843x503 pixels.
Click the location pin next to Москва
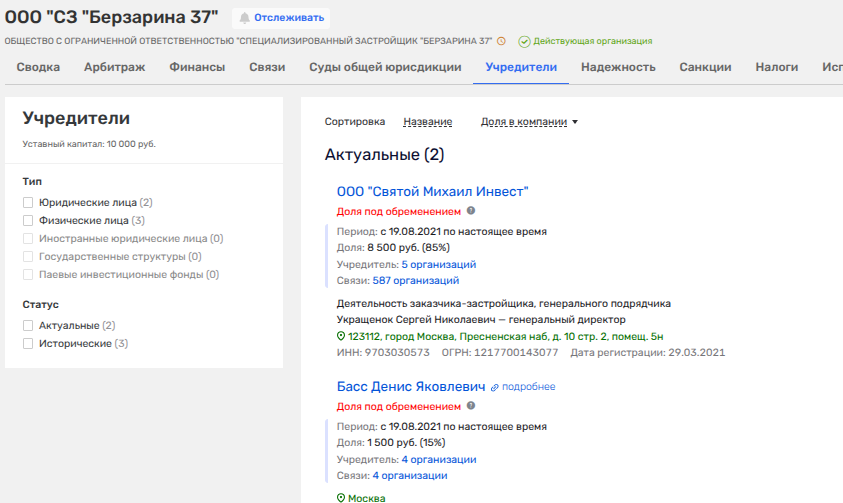coord(341,498)
